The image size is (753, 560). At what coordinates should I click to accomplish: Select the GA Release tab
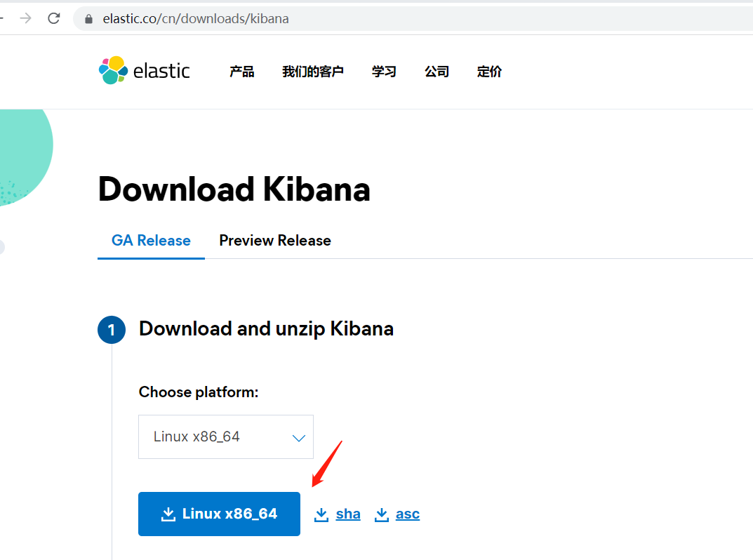151,241
